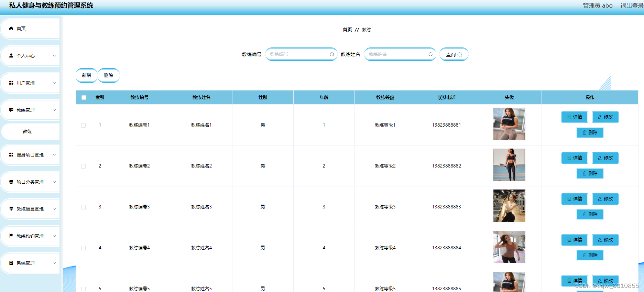Viewport: 644px width, 292px height.
Task: Toggle the select-all checkbox in table header
Action: [x=84, y=97]
